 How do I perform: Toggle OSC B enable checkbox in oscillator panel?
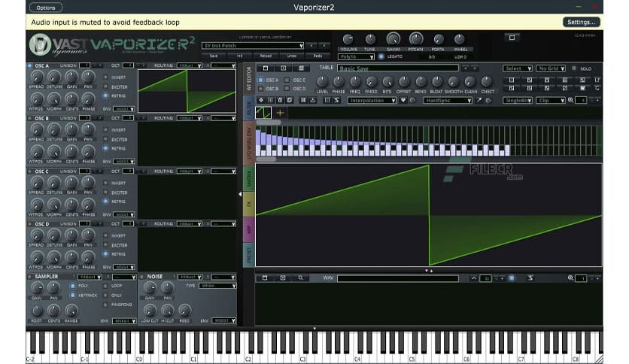tap(29, 118)
